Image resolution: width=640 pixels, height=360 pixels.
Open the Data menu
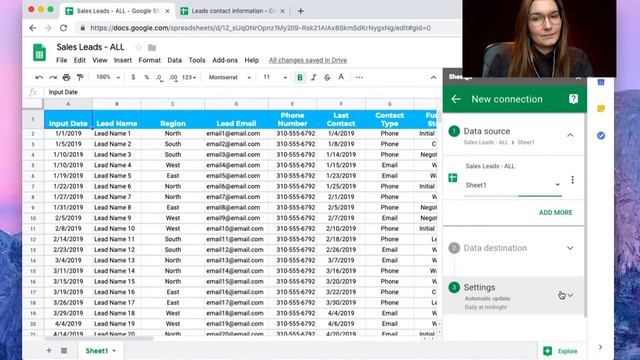click(x=174, y=60)
